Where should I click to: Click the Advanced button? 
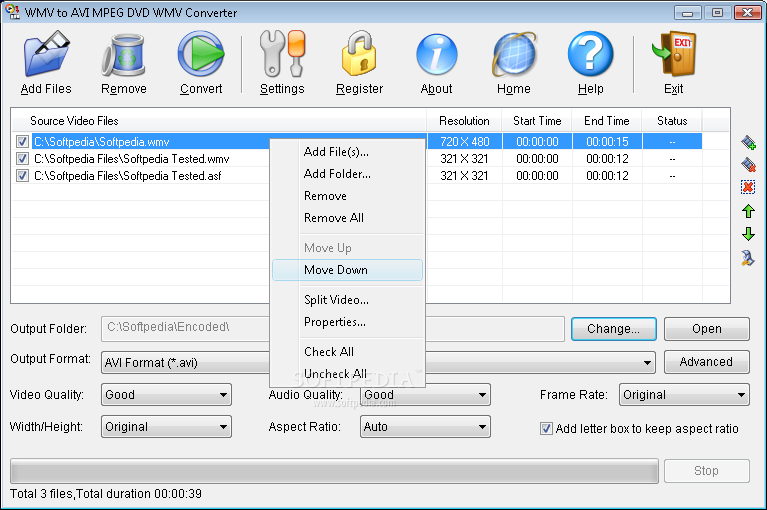pos(706,362)
